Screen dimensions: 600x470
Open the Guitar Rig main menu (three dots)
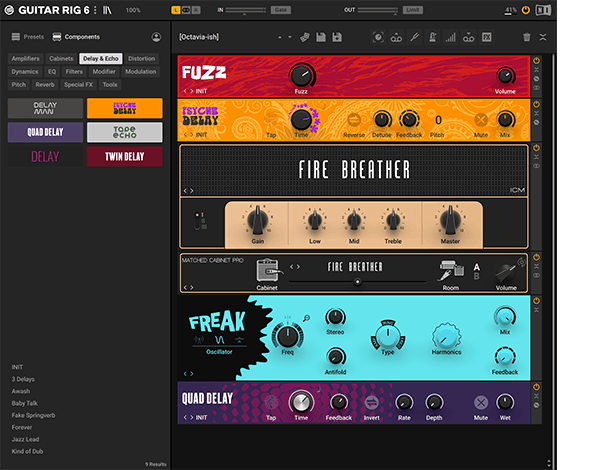(95, 10)
